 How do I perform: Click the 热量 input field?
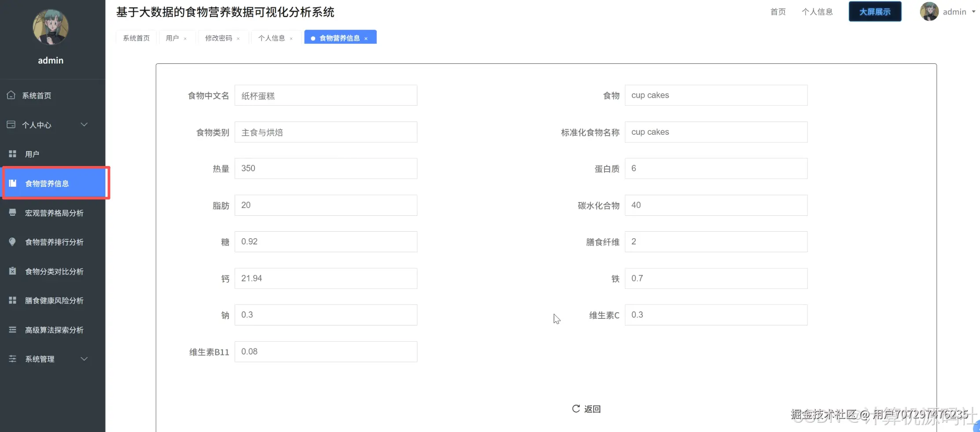[326, 168]
